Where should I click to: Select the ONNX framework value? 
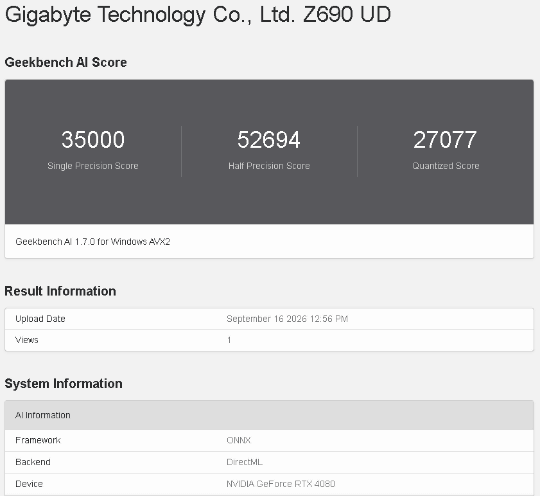coord(239,440)
